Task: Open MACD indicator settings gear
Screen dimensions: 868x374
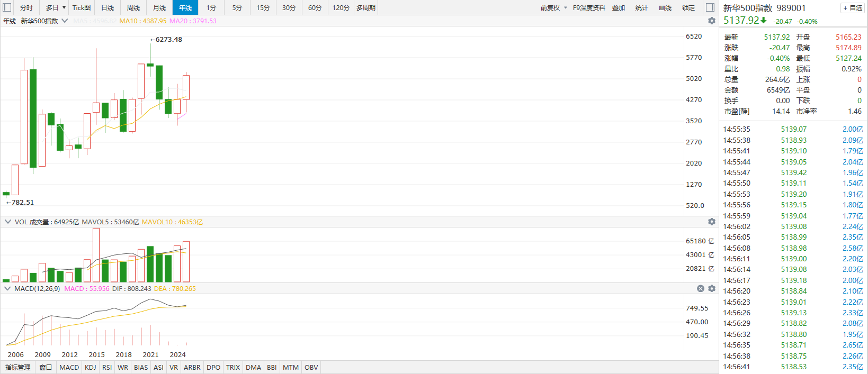Action: point(712,289)
